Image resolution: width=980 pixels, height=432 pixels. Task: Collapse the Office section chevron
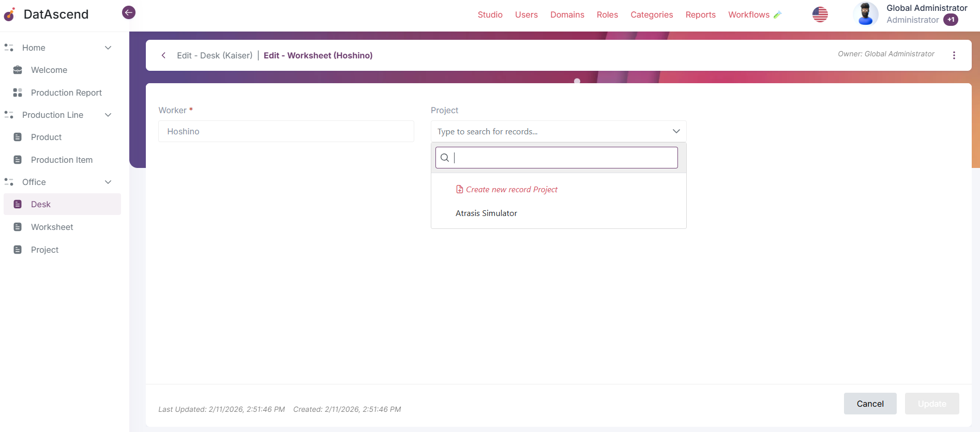click(x=108, y=182)
